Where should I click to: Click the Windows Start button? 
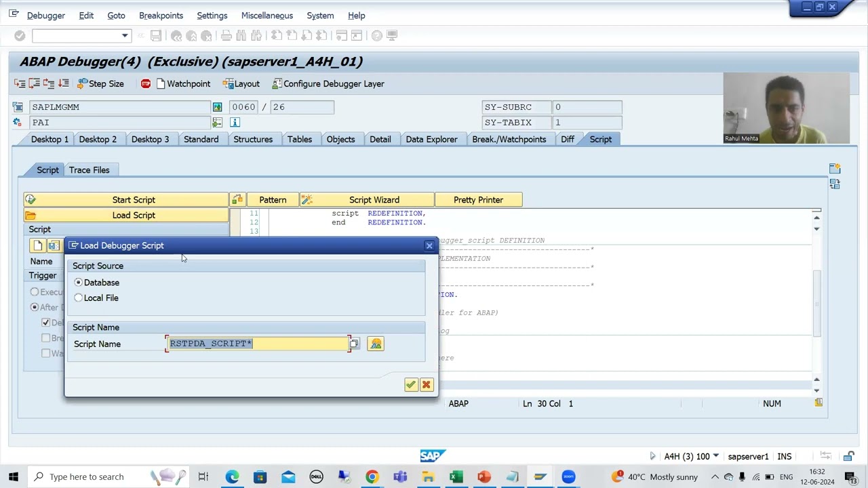(x=14, y=476)
